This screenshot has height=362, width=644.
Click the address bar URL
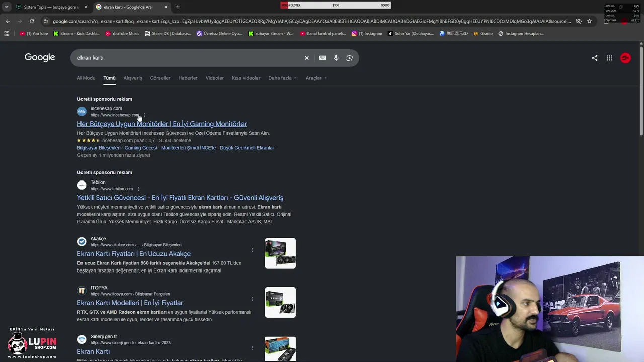312,21
